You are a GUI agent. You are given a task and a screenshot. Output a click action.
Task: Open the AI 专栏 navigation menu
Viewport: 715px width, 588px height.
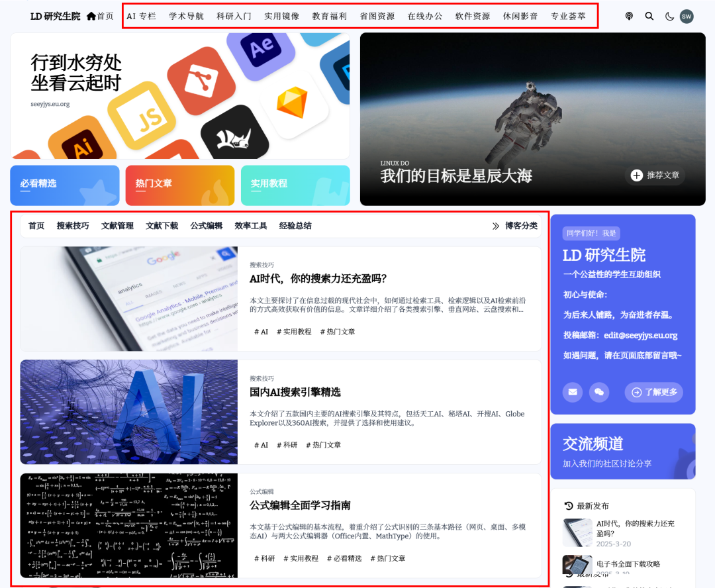pos(141,16)
